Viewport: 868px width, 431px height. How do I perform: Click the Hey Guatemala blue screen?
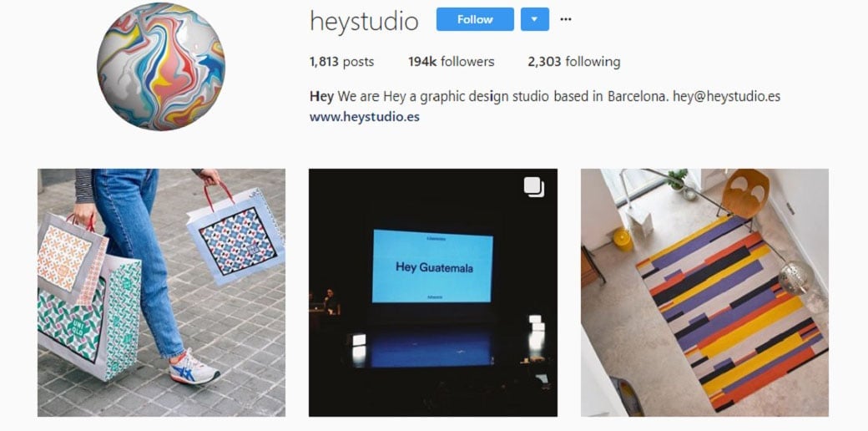pos(432,266)
